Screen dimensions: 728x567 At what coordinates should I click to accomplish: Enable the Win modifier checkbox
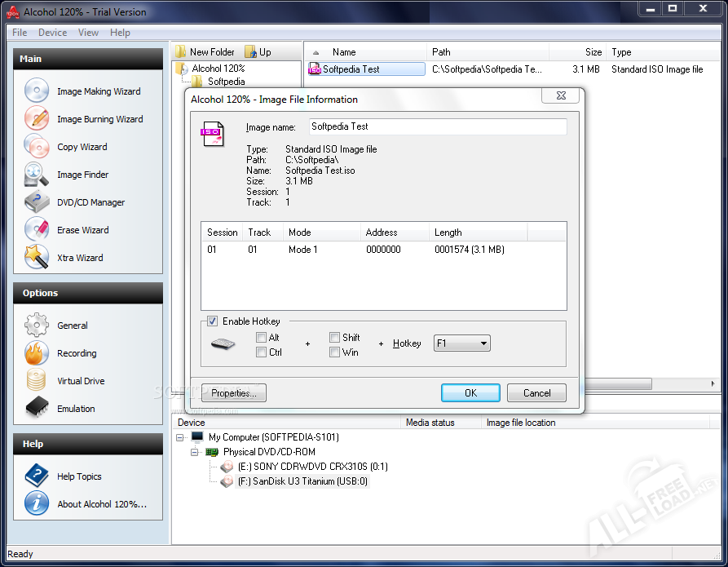(x=334, y=352)
